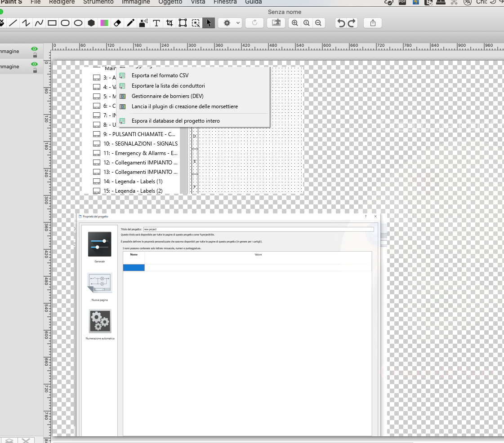The width and height of the screenshot is (504, 443).
Task: Click the Zoom Out magnifier
Action: point(318,23)
